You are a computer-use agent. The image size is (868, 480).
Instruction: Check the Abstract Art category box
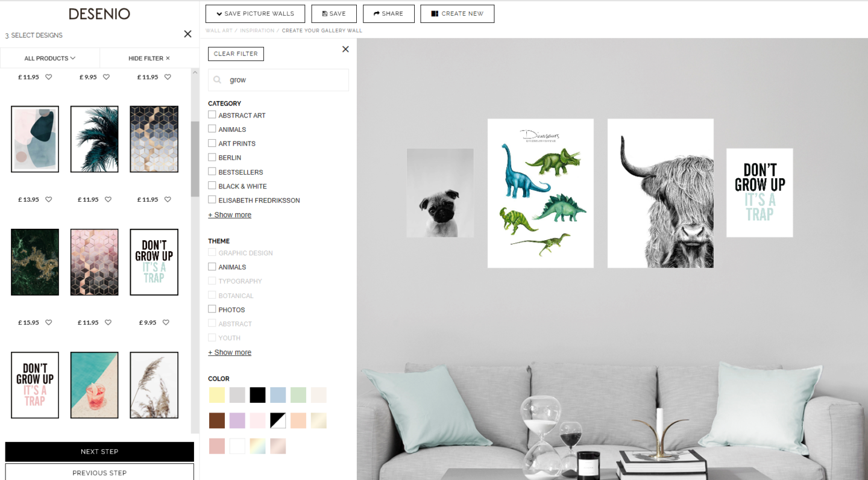pyautogui.click(x=212, y=114)
